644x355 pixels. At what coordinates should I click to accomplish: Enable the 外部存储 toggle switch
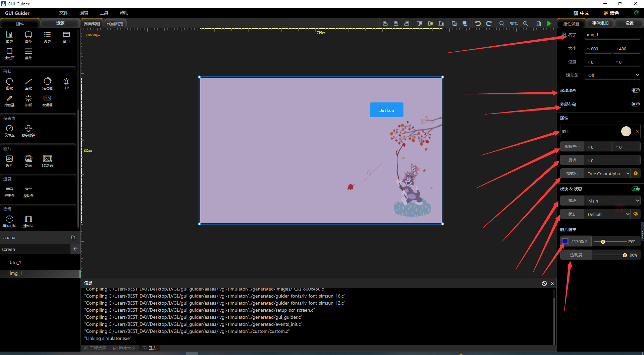tap(635, 104)
